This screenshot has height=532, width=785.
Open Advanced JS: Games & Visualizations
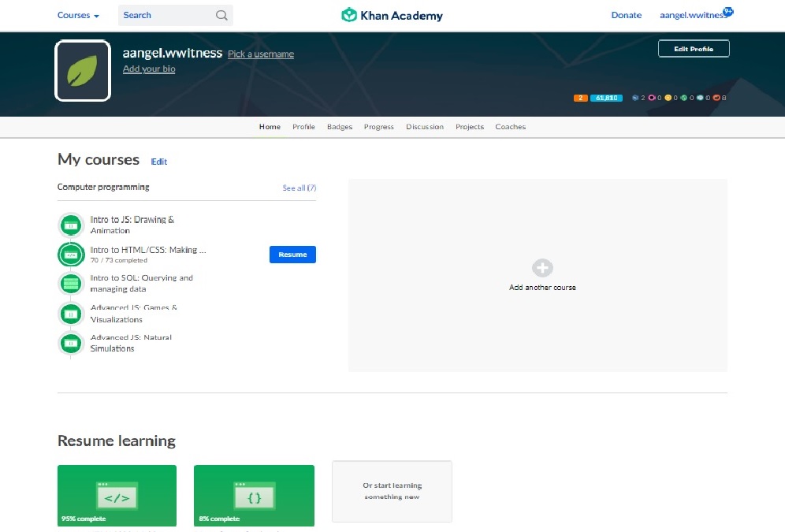(134, 314)
